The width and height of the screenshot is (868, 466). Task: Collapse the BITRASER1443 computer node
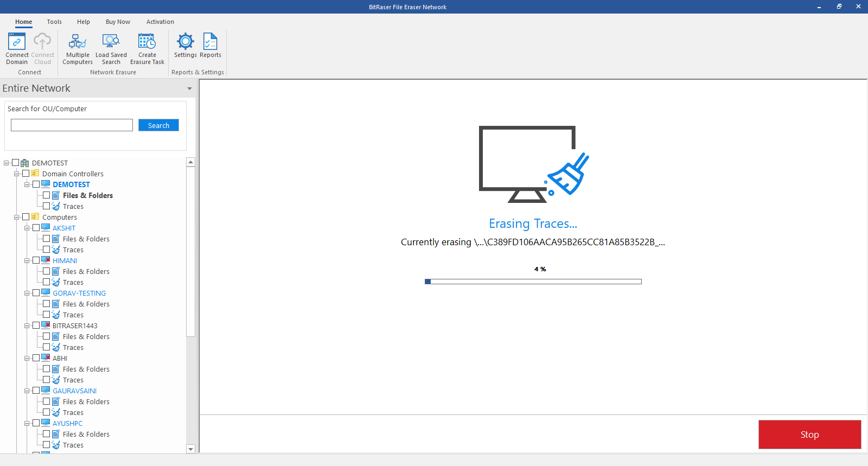(27, 325)
